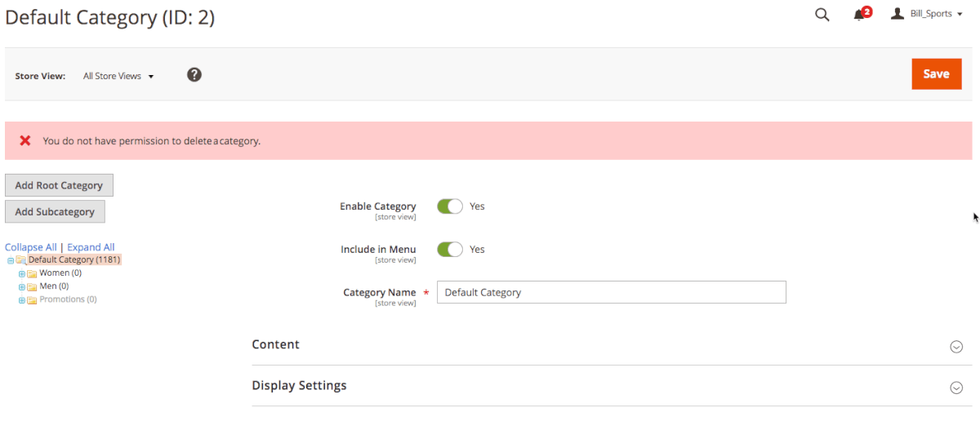Image resolution: width=980 pixels, height=421 pixels.
Task: Click the red error X icon
Action: click(25, 140)
